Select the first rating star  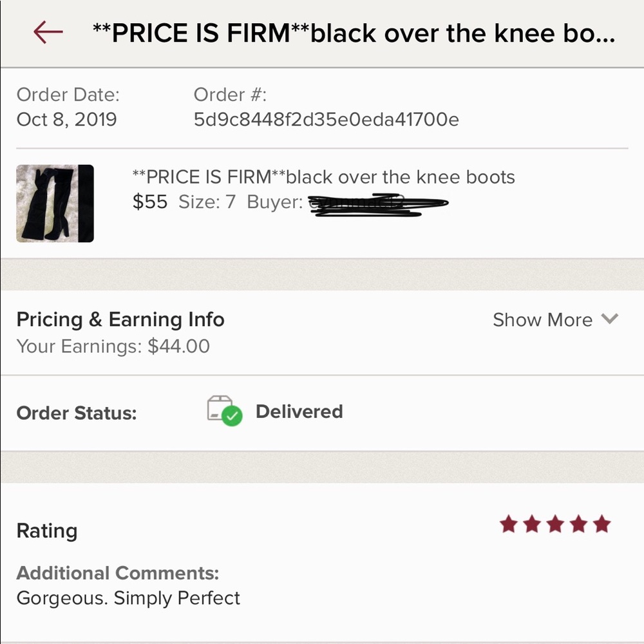click(x=509, y=524)
